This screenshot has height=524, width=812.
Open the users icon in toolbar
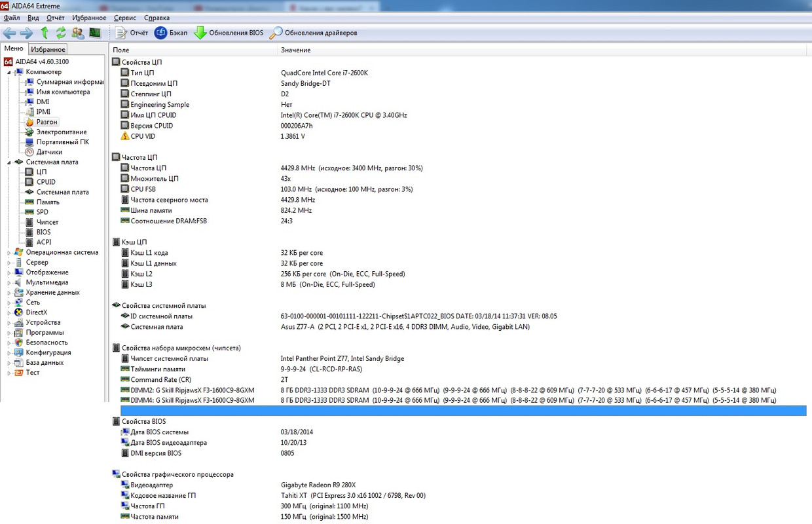(78, 33)
